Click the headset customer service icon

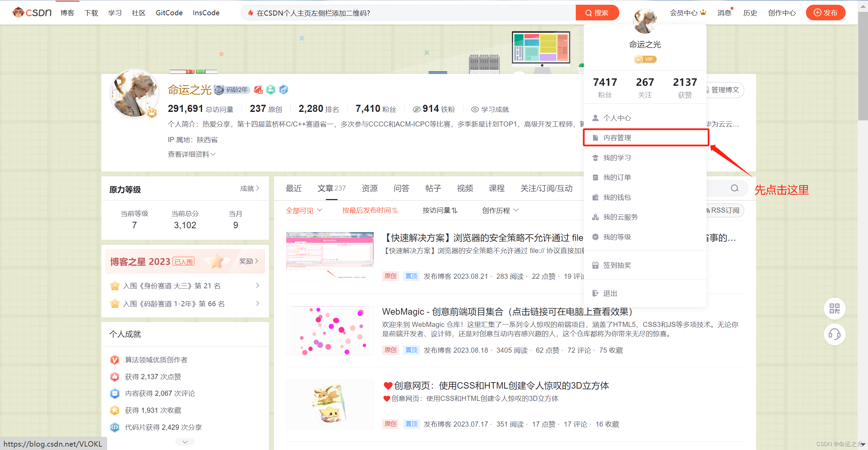pyautogui.click(x=834, y=334)
